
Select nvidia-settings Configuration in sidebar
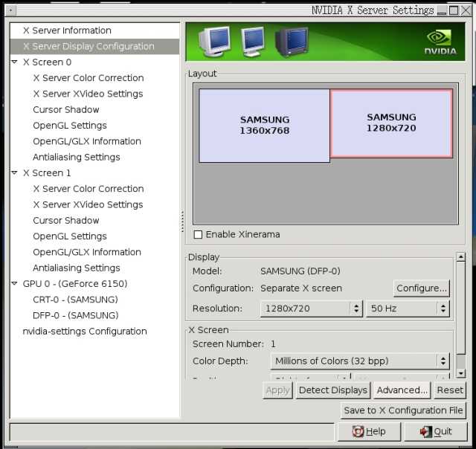pos(84,332)
